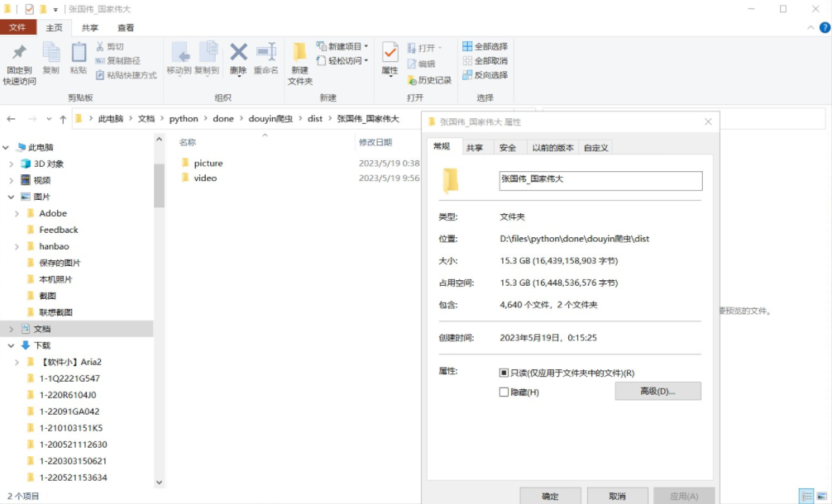点击确定按钮保存属性更改
This screenshot has height=504, width=832.
coord(550,495)
